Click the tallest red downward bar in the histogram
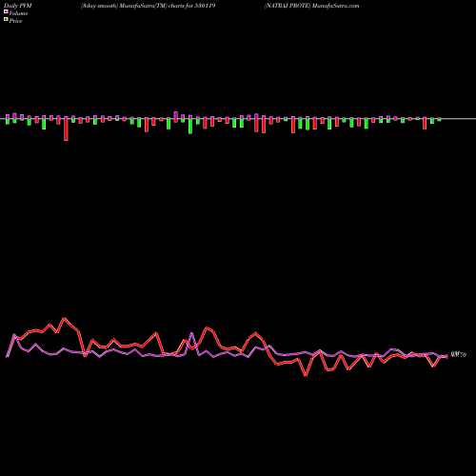The height and width of the screenshot is (476, 476). click(x=66, y=129)
